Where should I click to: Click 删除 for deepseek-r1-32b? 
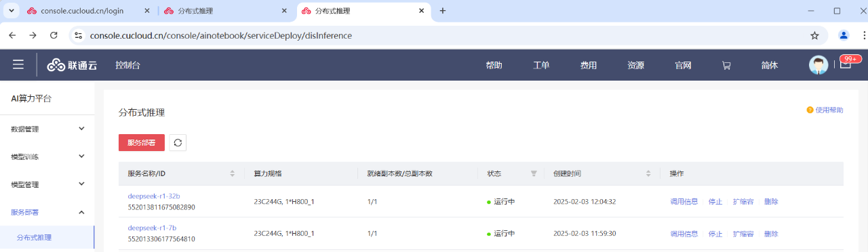771,201
